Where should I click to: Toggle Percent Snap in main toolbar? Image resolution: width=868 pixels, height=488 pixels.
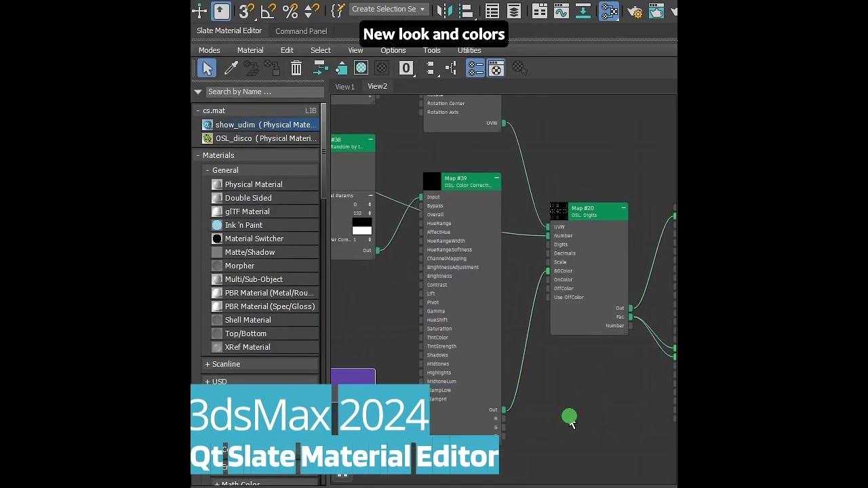tap(290, 10)
